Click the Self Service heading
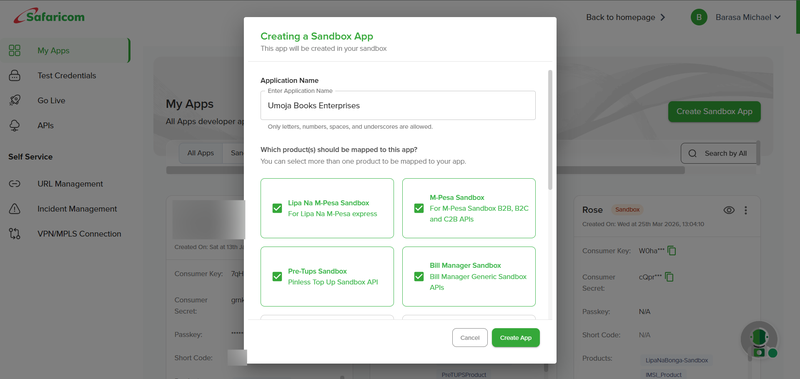The height and width of the screenshot is (379, 800). (30, 157)
